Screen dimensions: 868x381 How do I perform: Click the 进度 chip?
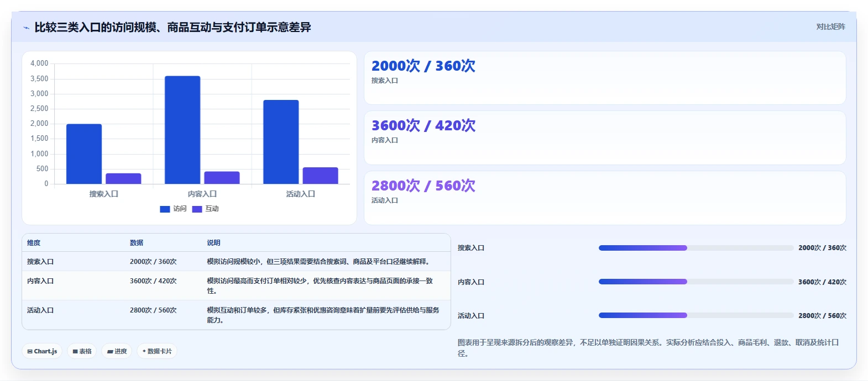117,351
